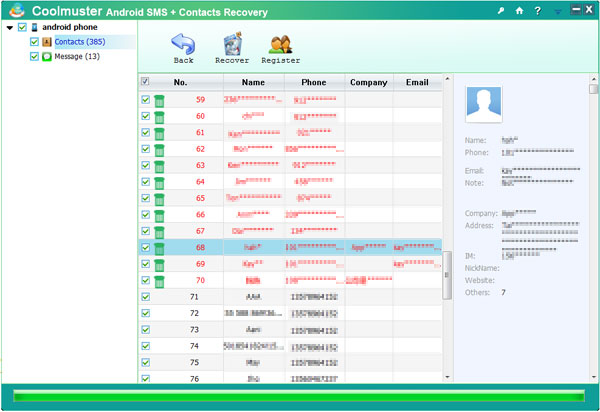The image size is (600, 412).
Task: Click trash icon in row 65
Action: (159, 199)
